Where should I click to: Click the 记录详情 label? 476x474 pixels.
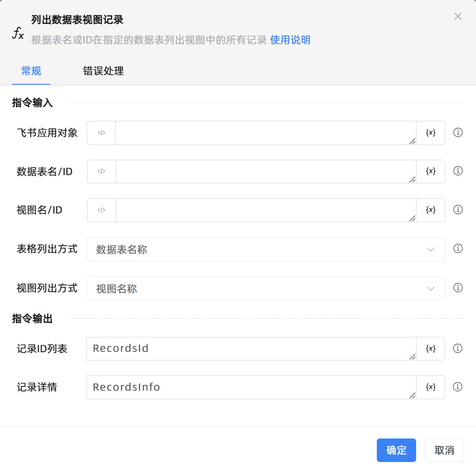coord(37,387)
